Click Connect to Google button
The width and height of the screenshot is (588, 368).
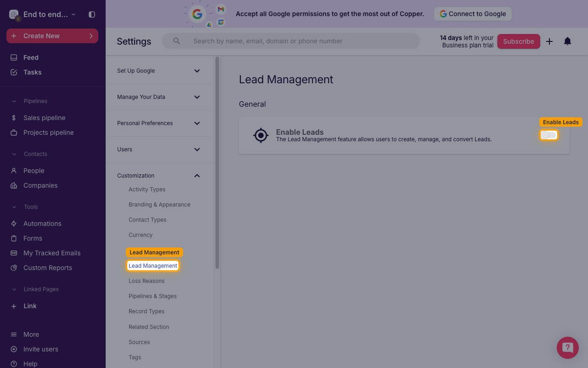[473, 14]
